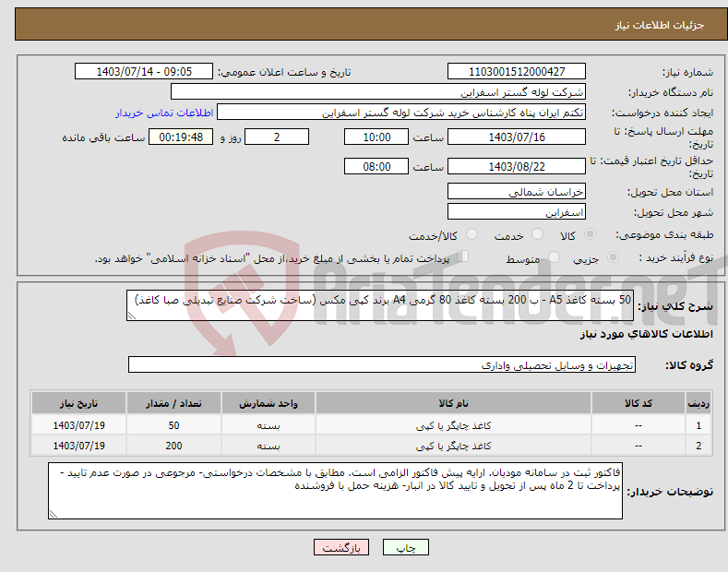Select the جزیی purchase type radio
Viewport: 728px width, 572px height.
click(x=613, y=256)
